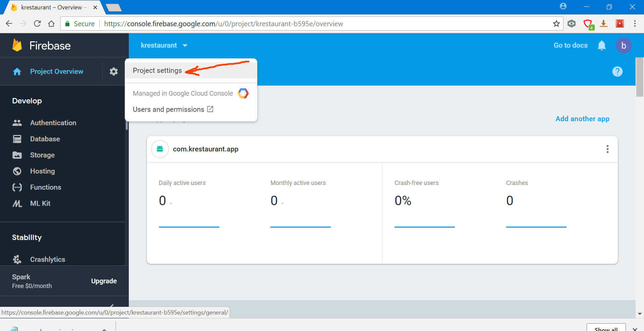Click the settings gear icon beside Project Overview
The width and height of the screenshot is (644, 331).
114,72
